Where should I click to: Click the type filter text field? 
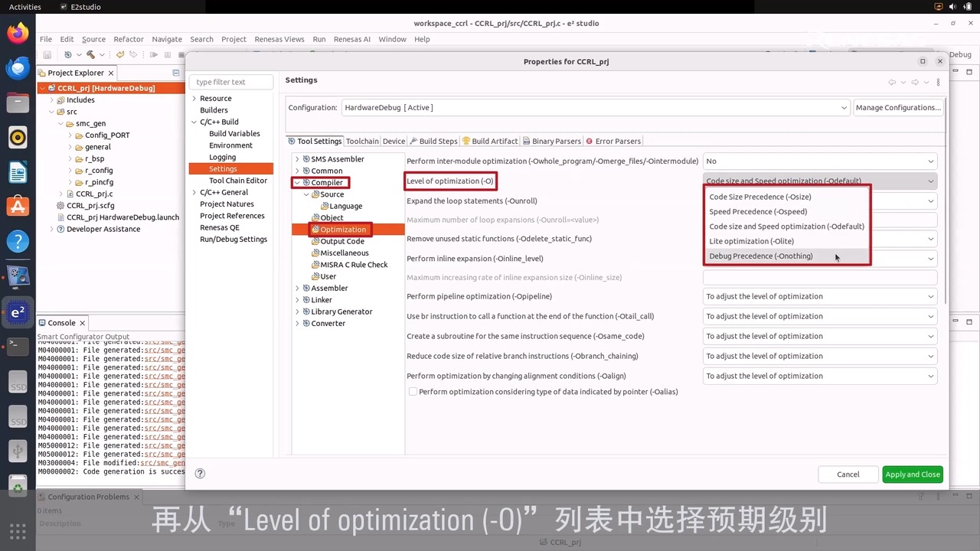coord(232,81)
